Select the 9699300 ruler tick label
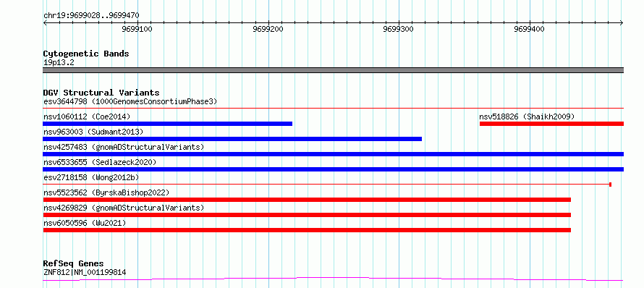 [x=399, y=29]
